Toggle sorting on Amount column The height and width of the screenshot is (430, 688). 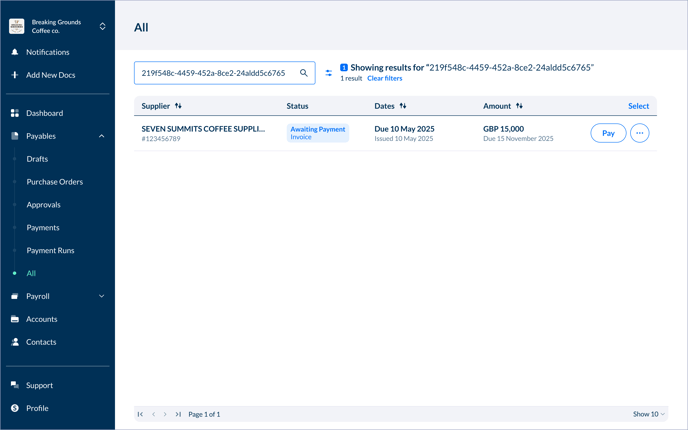519,106
